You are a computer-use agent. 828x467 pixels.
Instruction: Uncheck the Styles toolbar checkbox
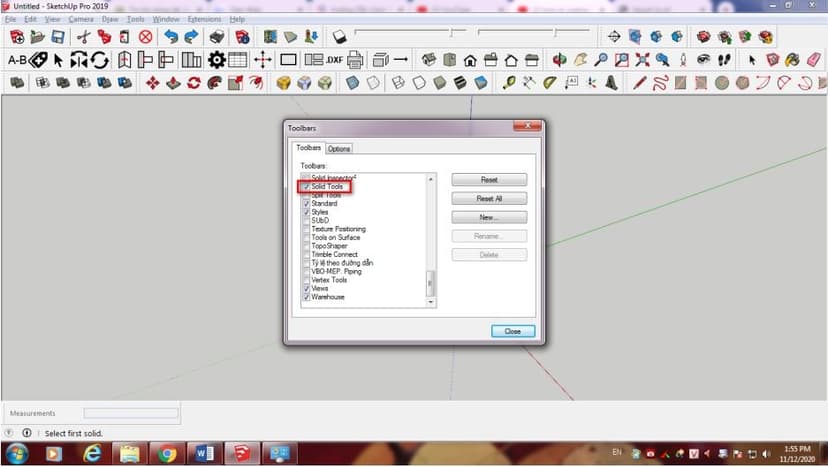[x=306, y=212]
